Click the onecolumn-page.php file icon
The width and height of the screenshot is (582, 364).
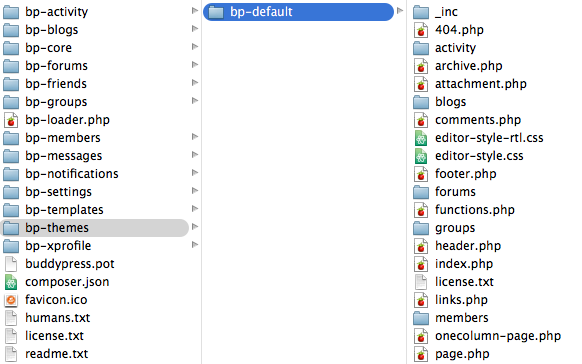(421, 336)
